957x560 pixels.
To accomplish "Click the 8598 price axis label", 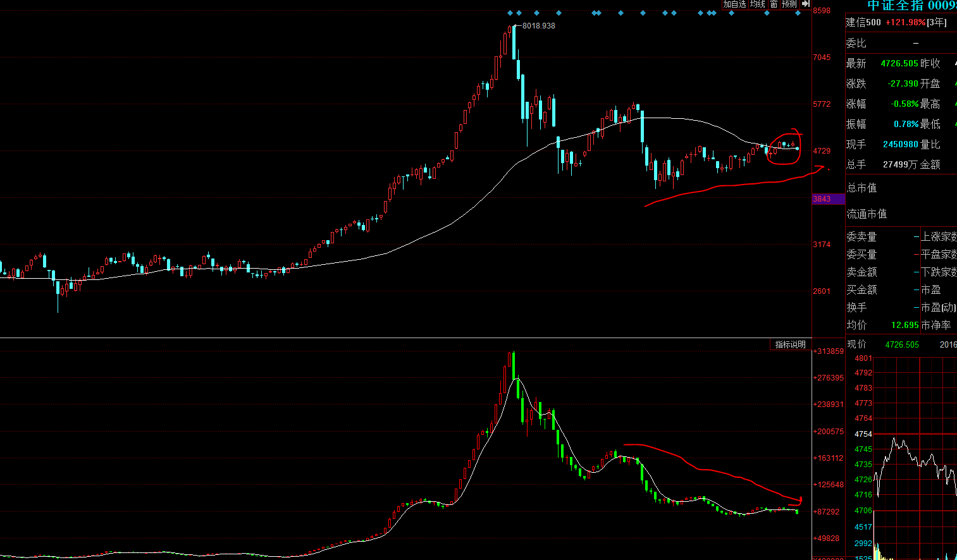I will [x=822, y=11].
